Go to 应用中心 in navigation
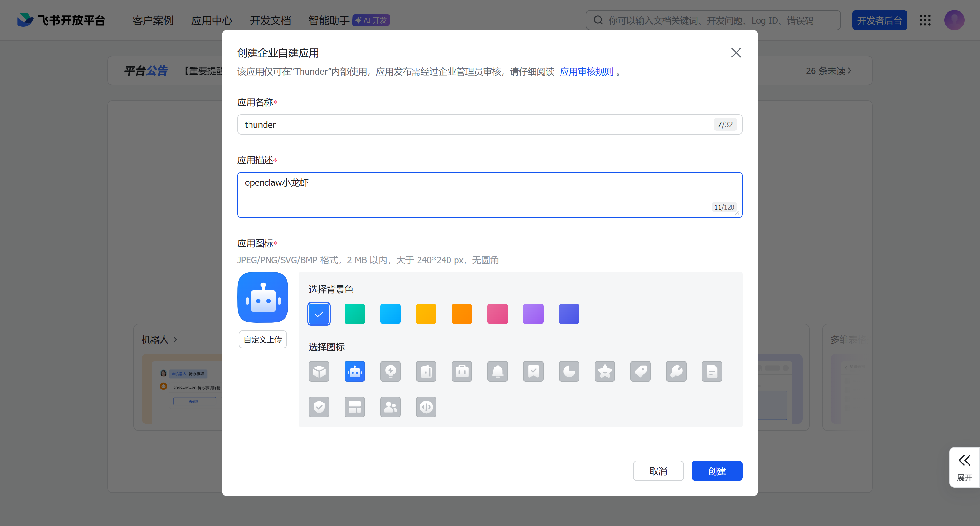 (212, 20)
